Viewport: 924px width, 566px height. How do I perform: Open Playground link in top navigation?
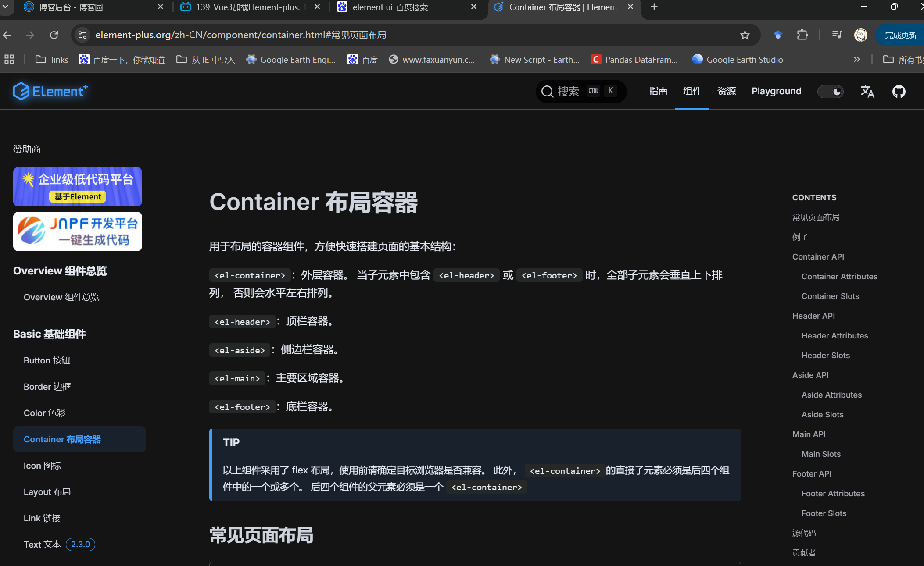click(x=776, y=91)
